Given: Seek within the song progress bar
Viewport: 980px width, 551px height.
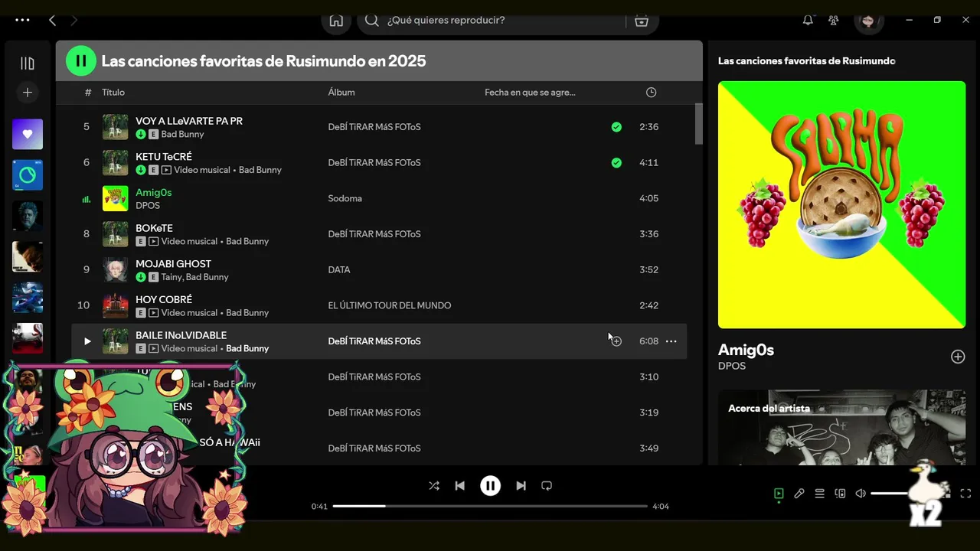Looking at the screenshot, I should [x=490, y=506].
